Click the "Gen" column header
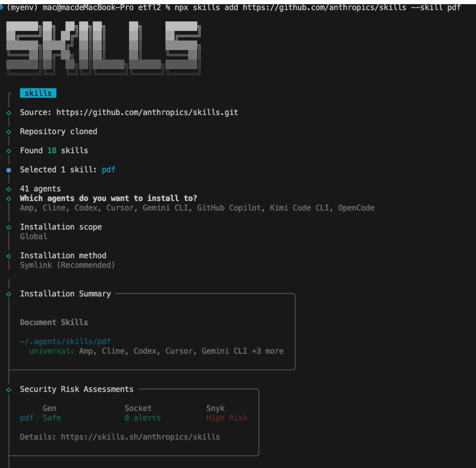Screen dimensions: 476x468 tap(50, 408)
